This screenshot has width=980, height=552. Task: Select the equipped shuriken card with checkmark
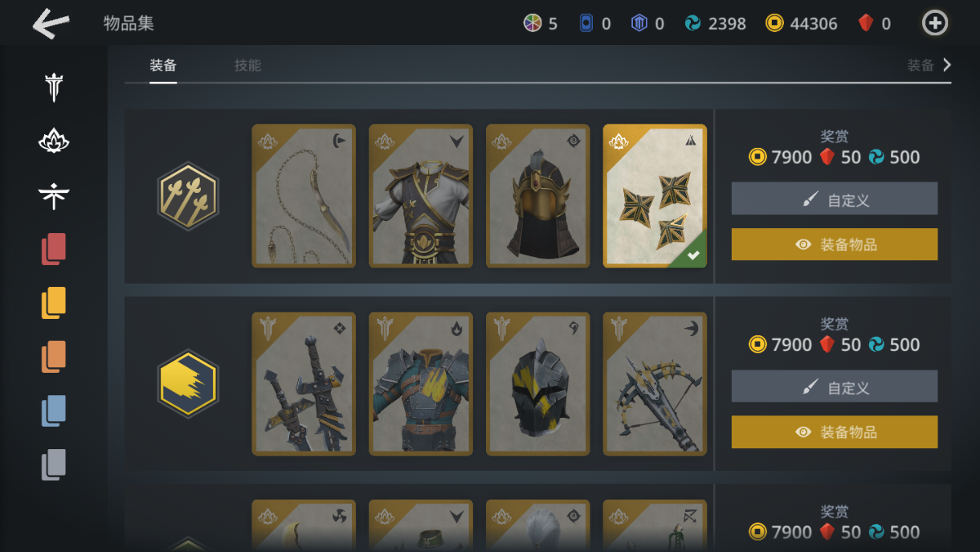pos(655,195)
